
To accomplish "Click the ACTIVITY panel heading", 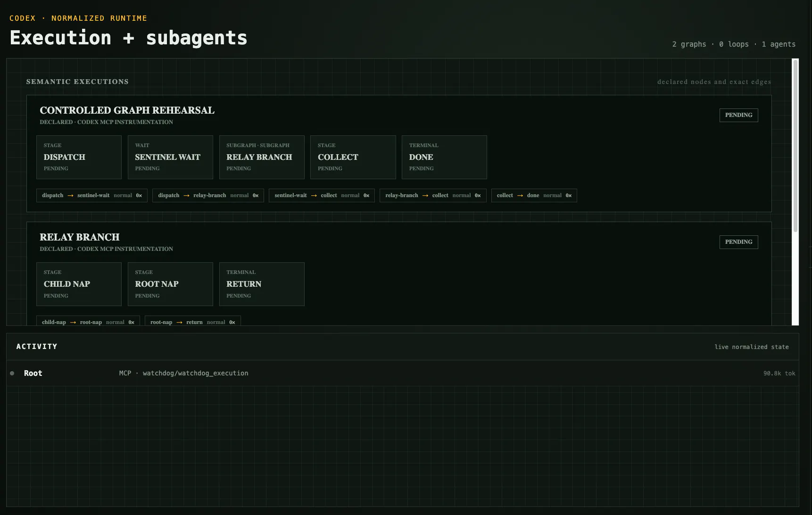I will click(x=37, y=347).
